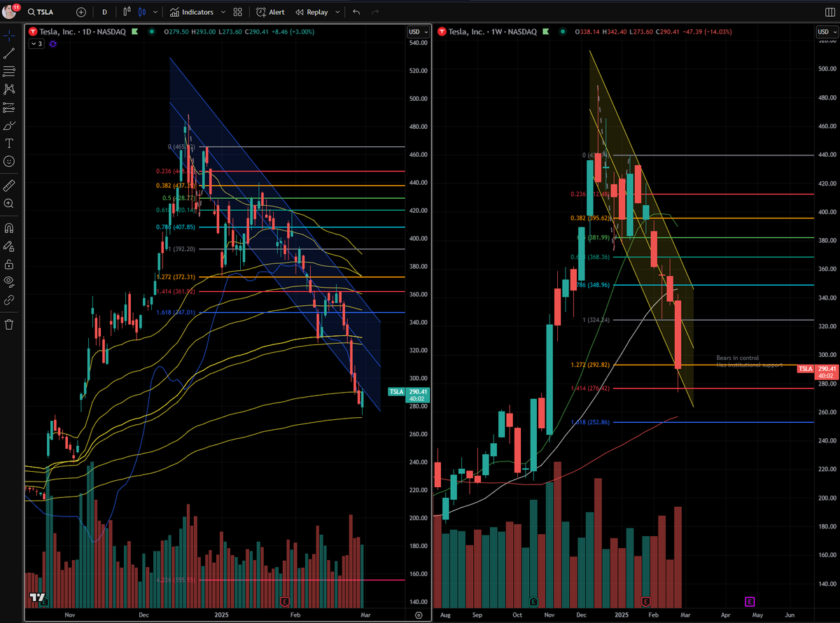Select the text annotation tool
Screen dimensions: 840x623
[x=9, y=143]
